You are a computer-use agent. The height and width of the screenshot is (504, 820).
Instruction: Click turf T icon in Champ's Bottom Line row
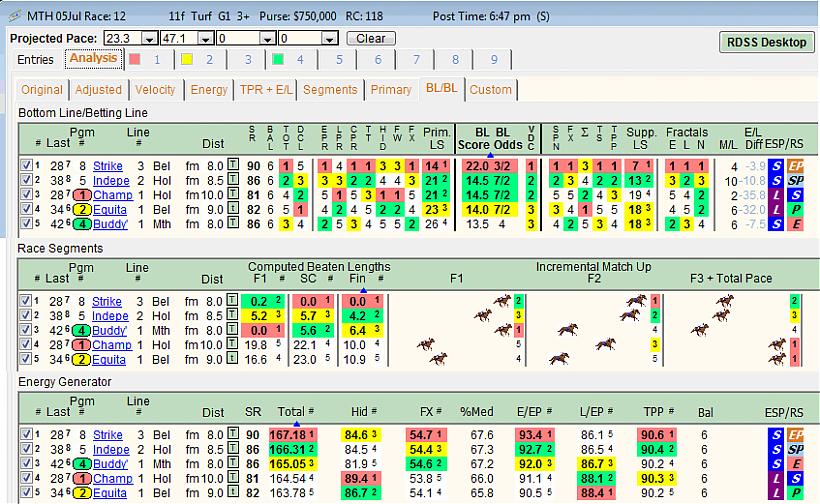[233, 194]
